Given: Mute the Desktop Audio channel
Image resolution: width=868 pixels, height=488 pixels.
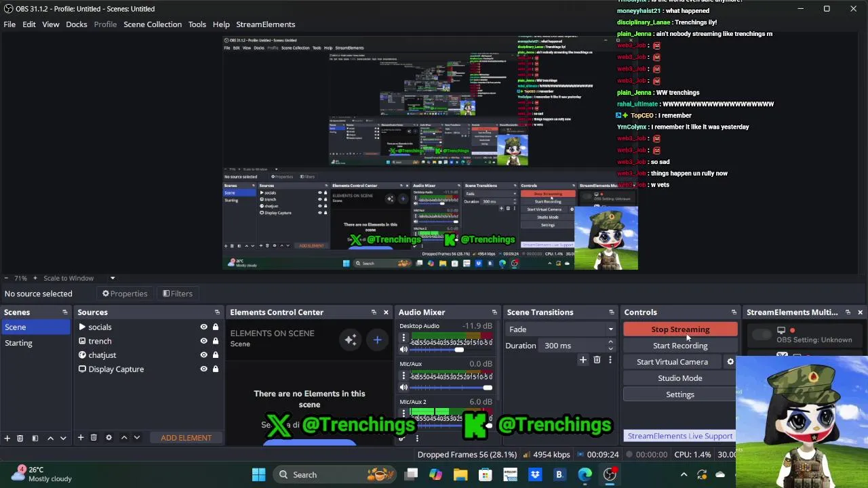Looking at the screenshot, I should tap(403, 350).
